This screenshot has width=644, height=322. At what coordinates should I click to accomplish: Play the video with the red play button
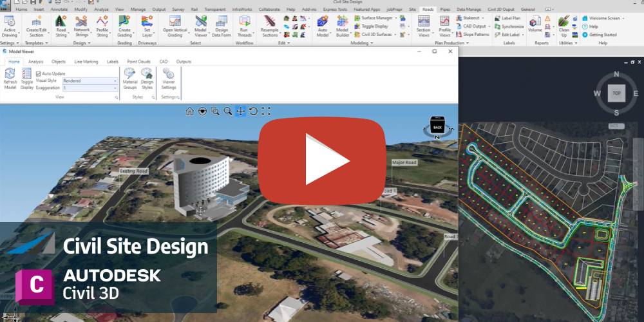pyautogui.click(x=322, y=160)
